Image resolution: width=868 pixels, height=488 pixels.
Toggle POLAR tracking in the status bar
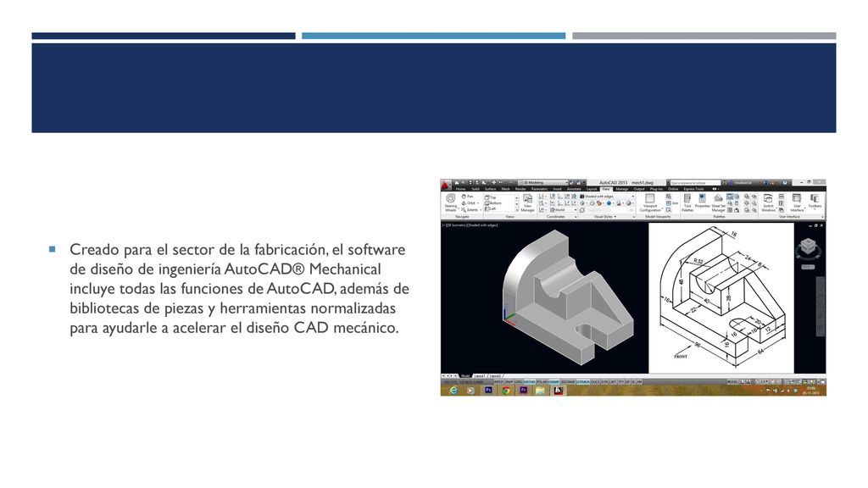(x=542, y=382)
